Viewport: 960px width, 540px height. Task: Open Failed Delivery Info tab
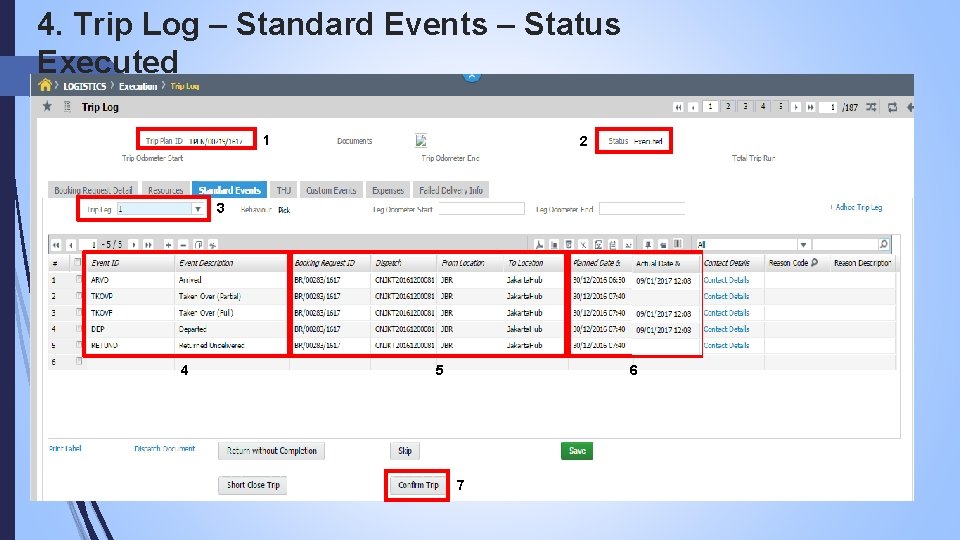click(451, 190)
